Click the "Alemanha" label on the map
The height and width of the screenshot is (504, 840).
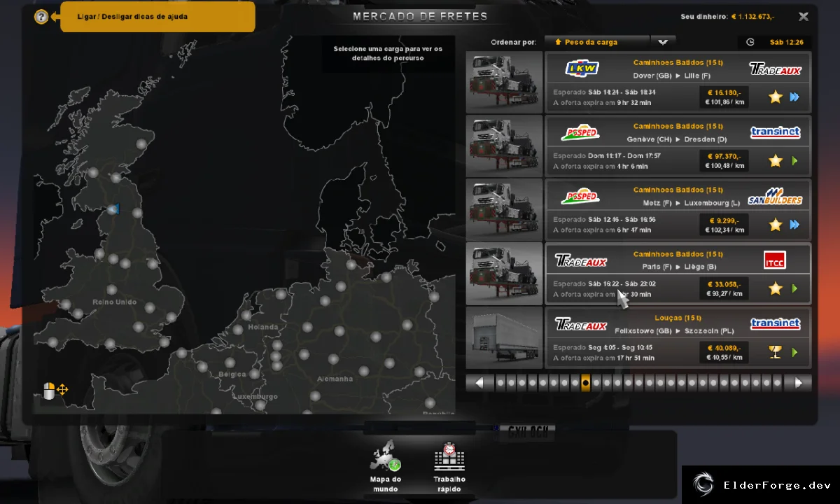coord(335,379)
